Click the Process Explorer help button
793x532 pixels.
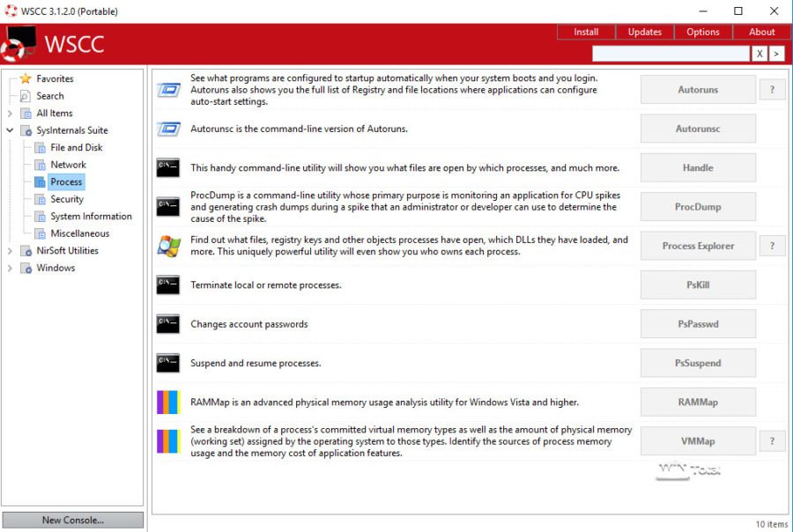coord(773,245)
